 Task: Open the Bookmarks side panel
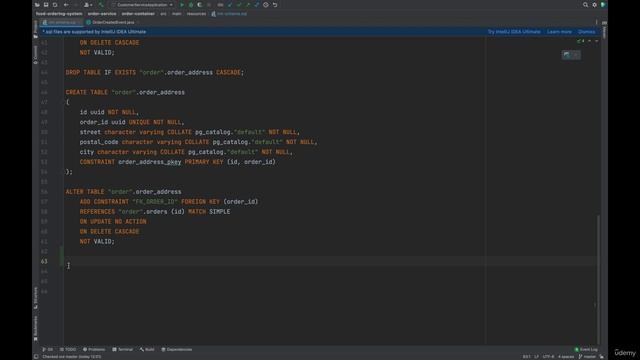(x=36, y=329)
